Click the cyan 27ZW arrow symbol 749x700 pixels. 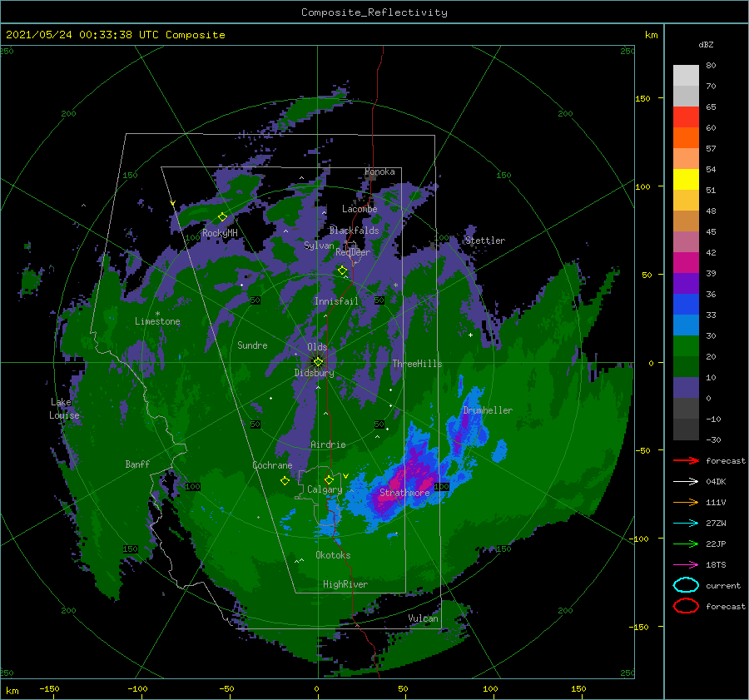pyautogui.click(x=686, y=524)
